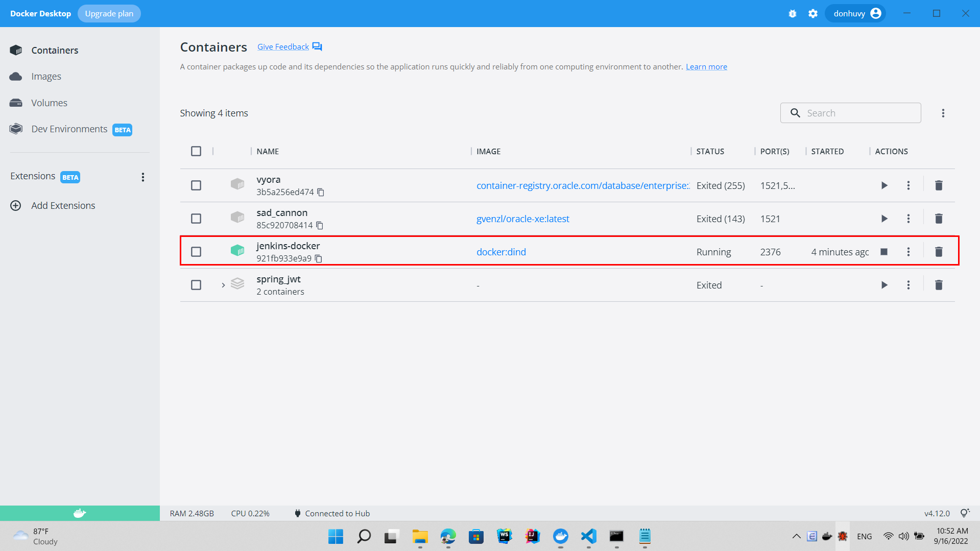Show hidden system tray icons
This screenshot has width=980, height=551.
pos(796,536)
